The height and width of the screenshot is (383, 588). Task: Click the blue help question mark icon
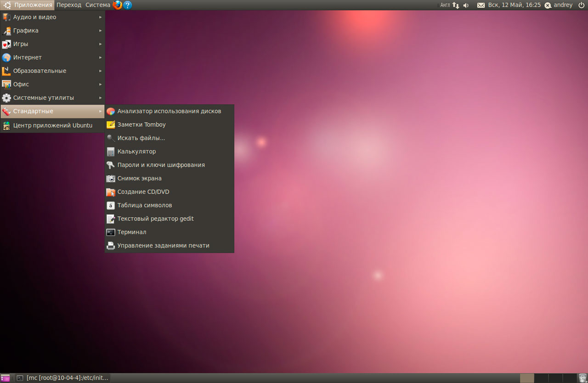tap(128, 5)
